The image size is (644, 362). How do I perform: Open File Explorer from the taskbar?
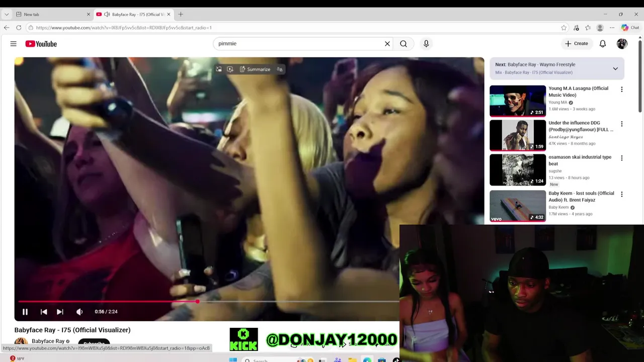(x=352, y=360)
